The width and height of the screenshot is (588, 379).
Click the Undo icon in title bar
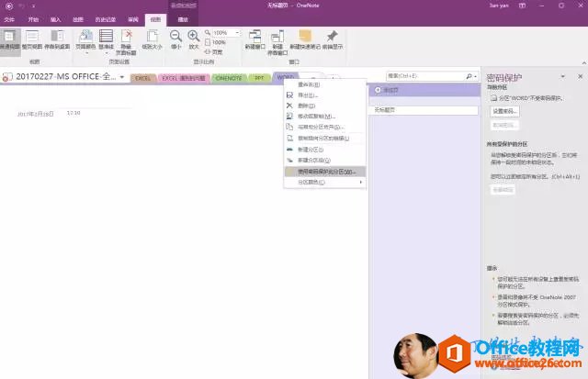pos(22,6)
